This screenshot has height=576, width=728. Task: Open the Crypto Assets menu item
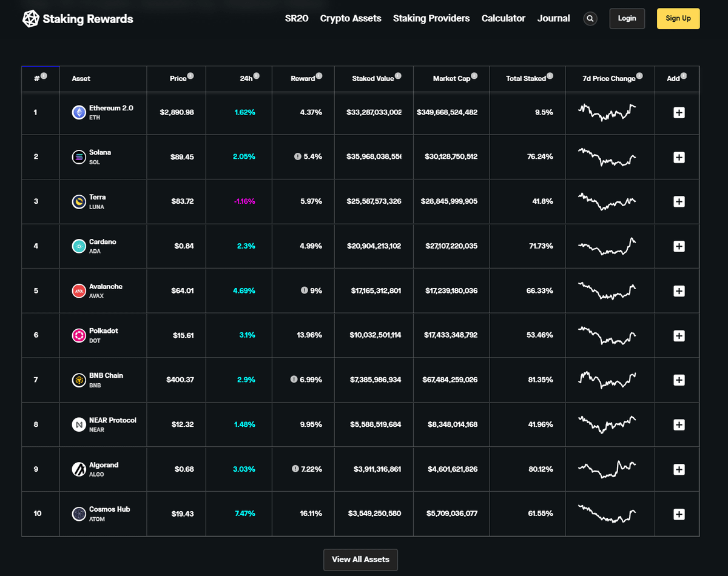click(351, 19)
